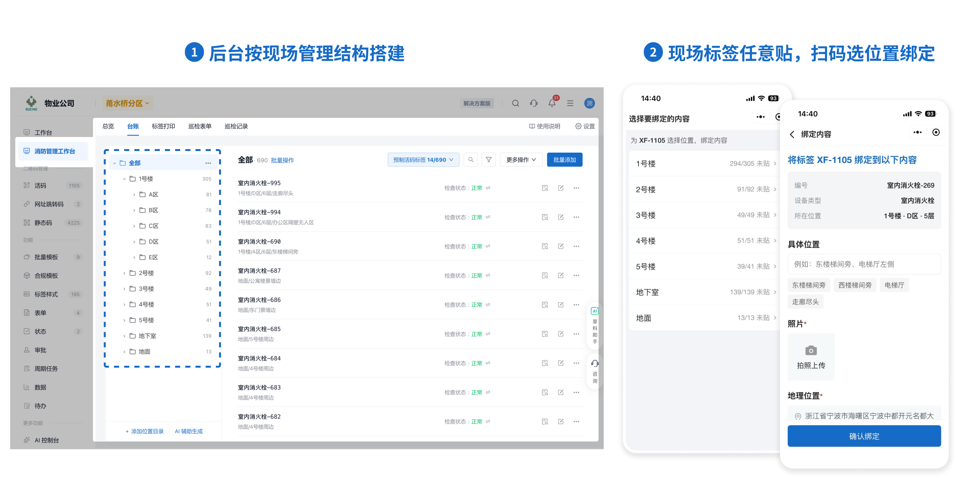Viewport: 980px width, 490px height.
Task: Open 使用说明 link
Action: click(x=544, y=126)
